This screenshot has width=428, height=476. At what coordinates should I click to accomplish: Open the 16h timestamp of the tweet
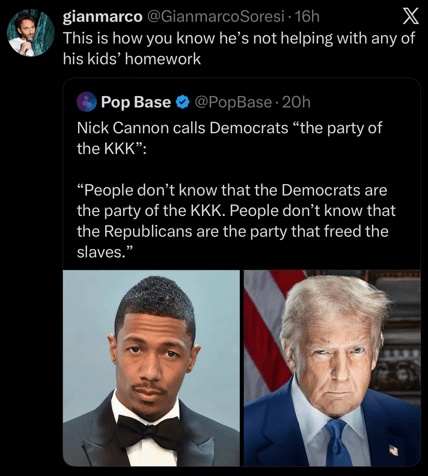coord(307,17)
